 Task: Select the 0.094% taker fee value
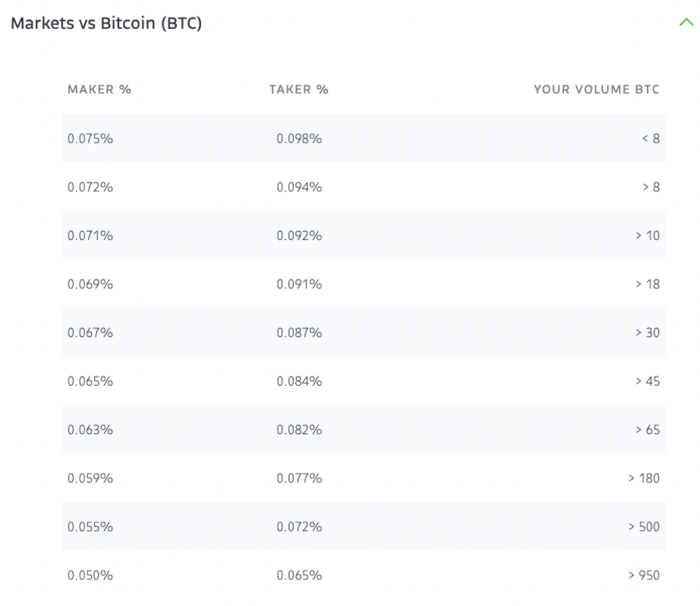(299, 187)
